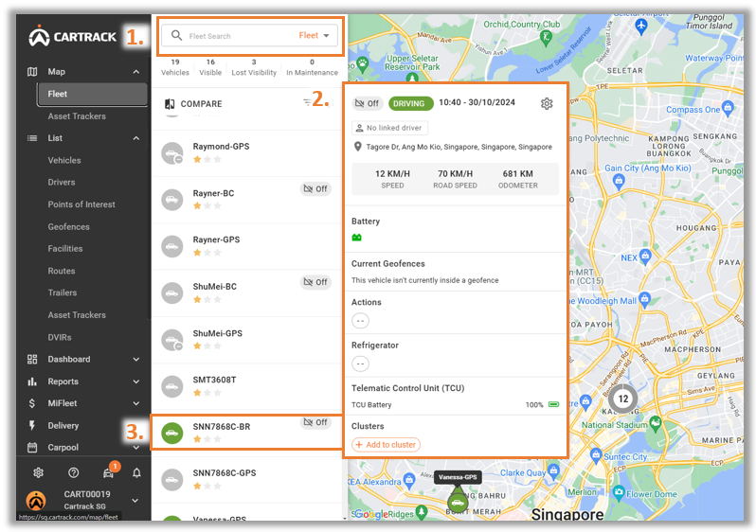The width and height of the screenshot is (756, 532).
Task: Open Drivers list
Action: tap(62, 182)
